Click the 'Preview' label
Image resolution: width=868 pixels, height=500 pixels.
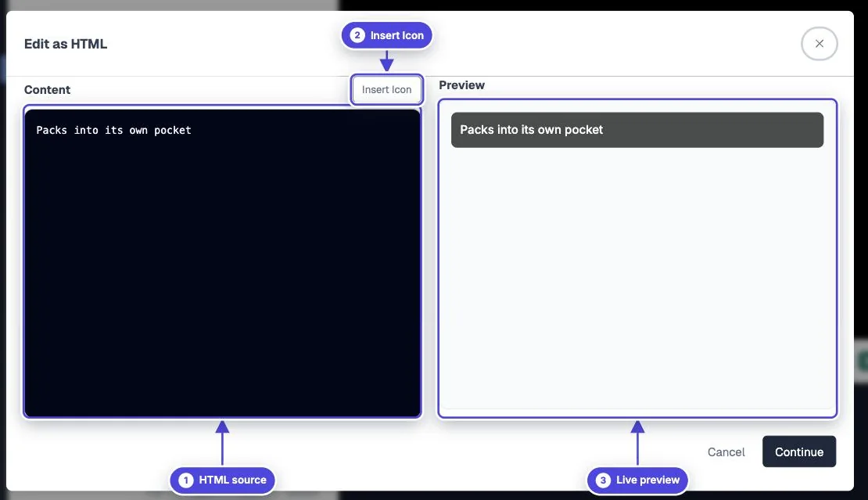tap(461, 85)
